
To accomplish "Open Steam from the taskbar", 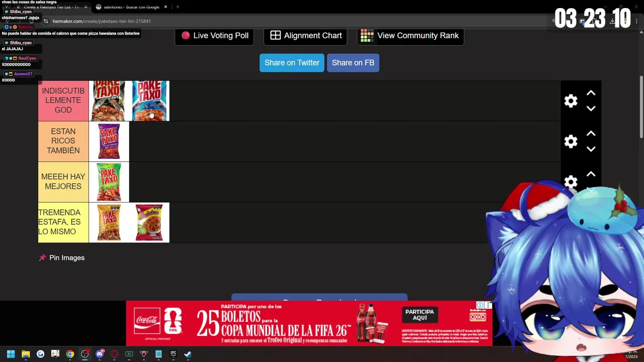I will coord(188,354).
